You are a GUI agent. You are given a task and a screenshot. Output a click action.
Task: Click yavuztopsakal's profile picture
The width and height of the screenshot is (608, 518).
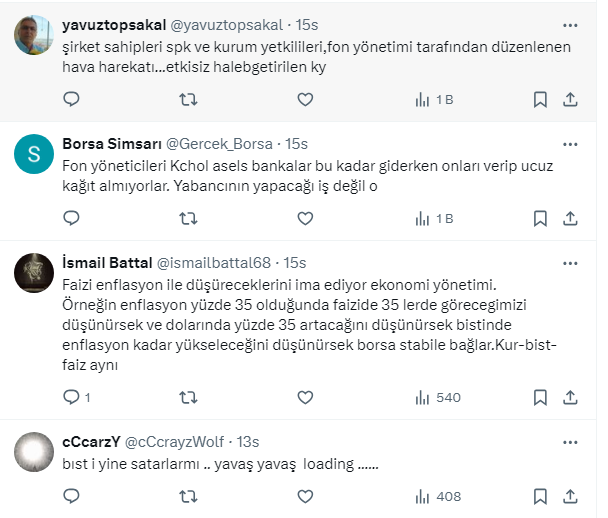pos(35,35)
